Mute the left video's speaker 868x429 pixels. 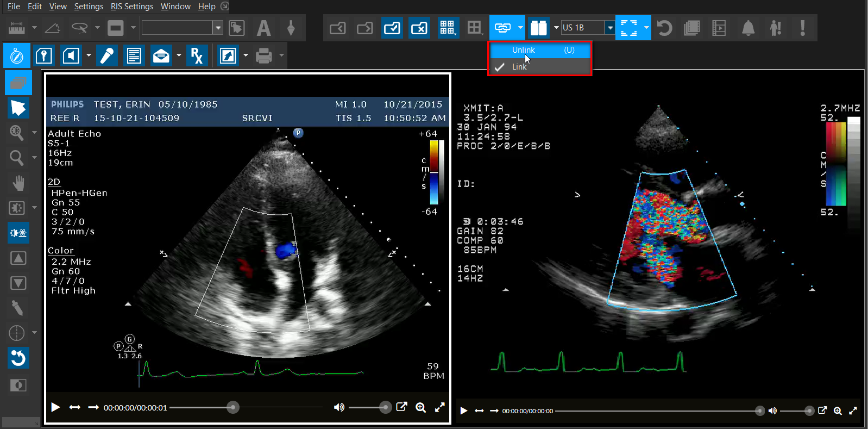coord(338,407)
